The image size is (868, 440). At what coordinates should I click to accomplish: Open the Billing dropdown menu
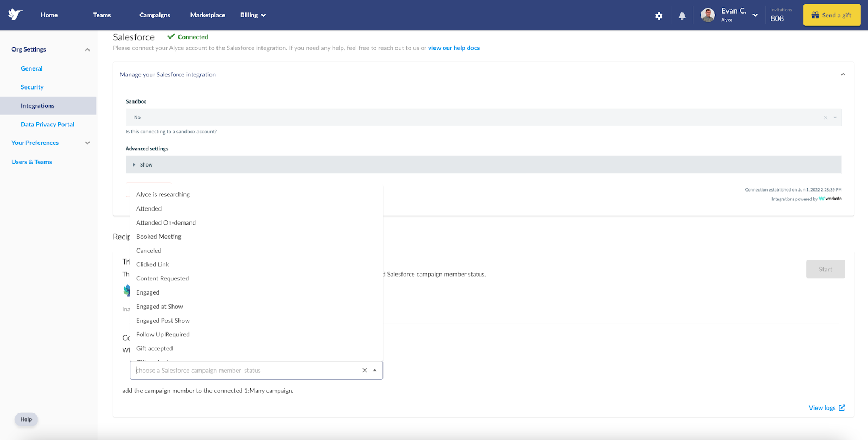click(253, 15)
